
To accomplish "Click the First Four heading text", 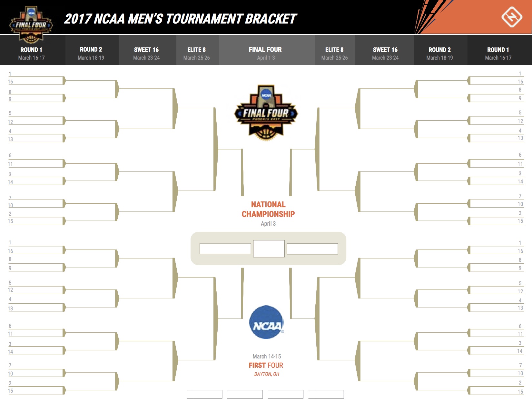I will tap(266, 365).
